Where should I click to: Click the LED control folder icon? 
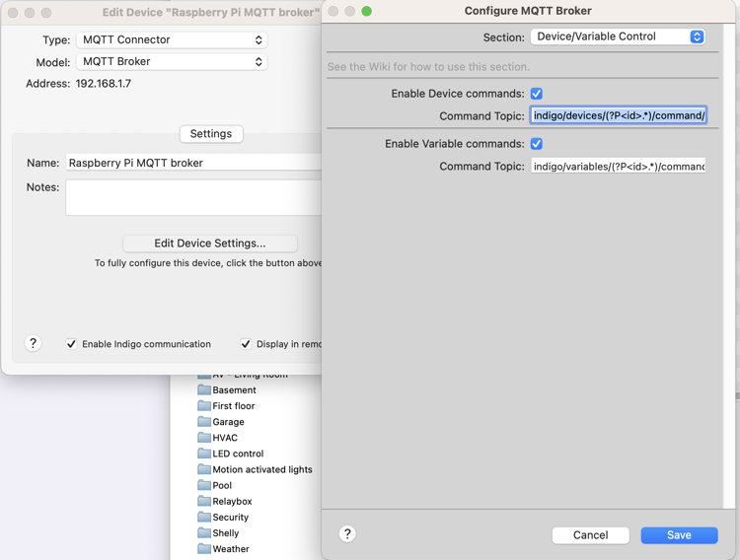coord(204,454)
